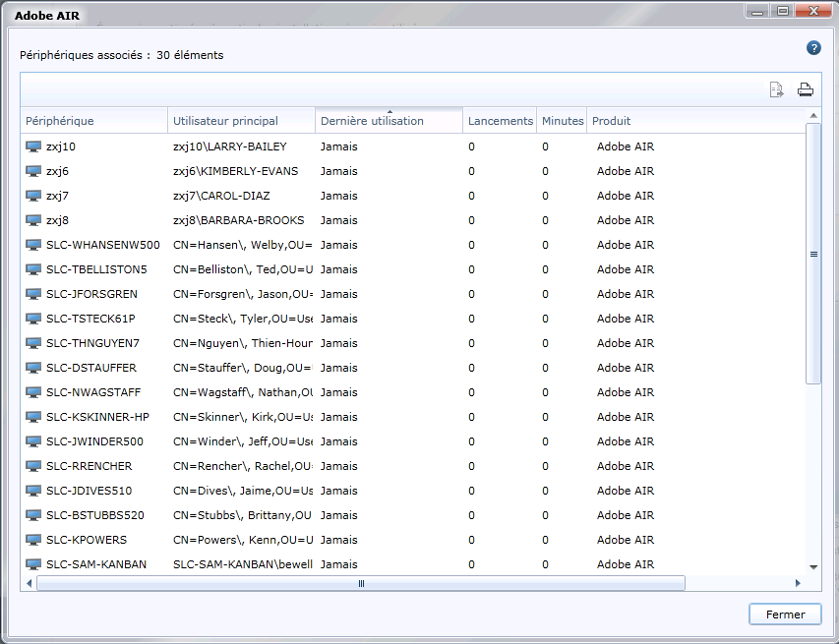The width and height of the screenshot is (839, 644).
Task: Open the blue help icon
Action: [813, 48]
